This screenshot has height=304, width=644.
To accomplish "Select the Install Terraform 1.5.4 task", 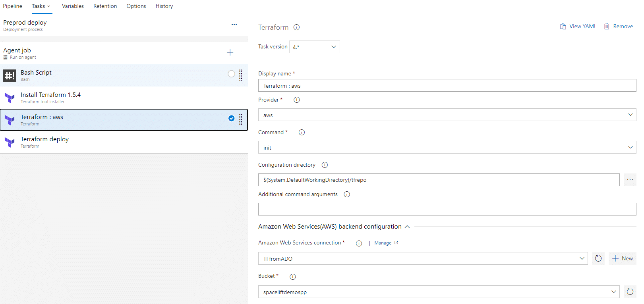I will [124, 98].
